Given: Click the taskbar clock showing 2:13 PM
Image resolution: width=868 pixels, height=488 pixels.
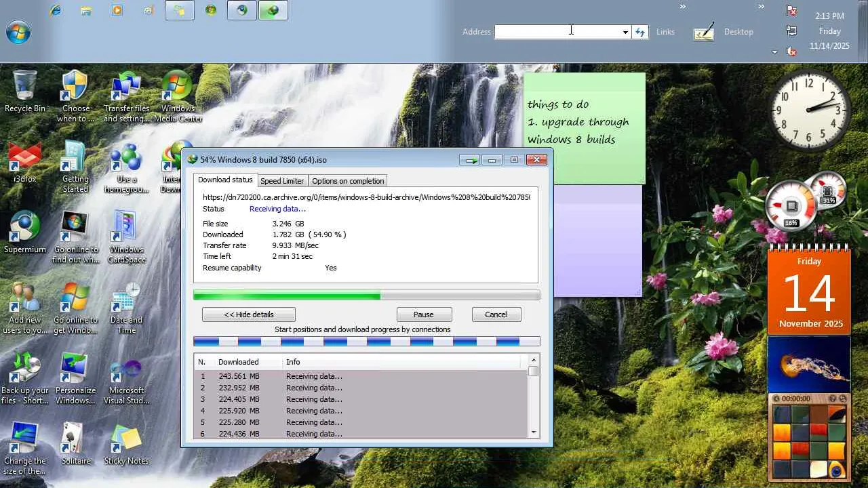Looking at the screenshot, I should [829, 16].
